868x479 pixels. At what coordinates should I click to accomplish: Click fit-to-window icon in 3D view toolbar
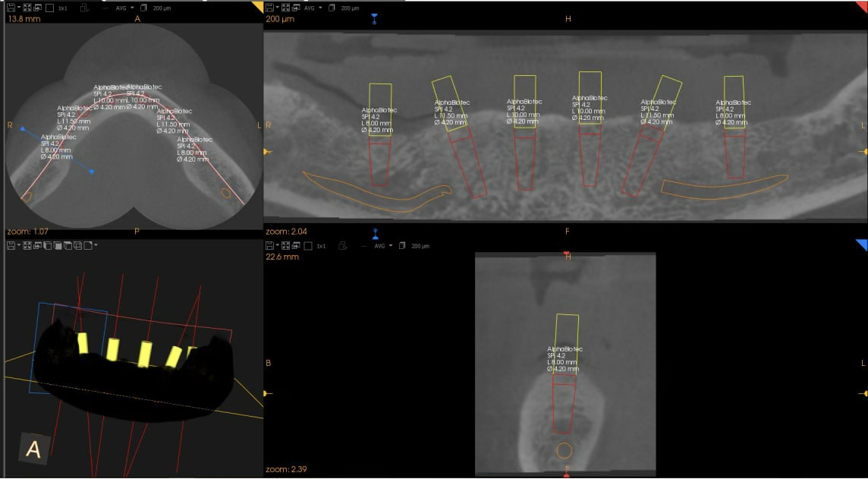pyautogui.click(x=27, y=245)
